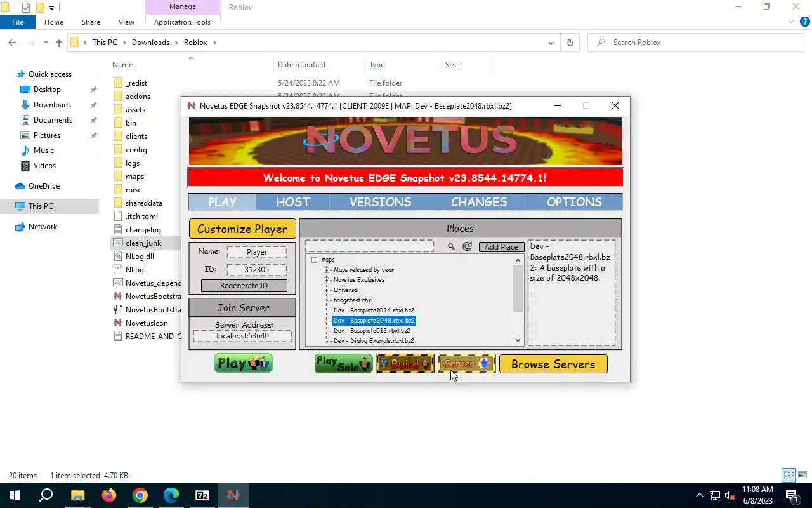The image size is (812, 508).
Task: Open the notification center icon
Action: 792,495
